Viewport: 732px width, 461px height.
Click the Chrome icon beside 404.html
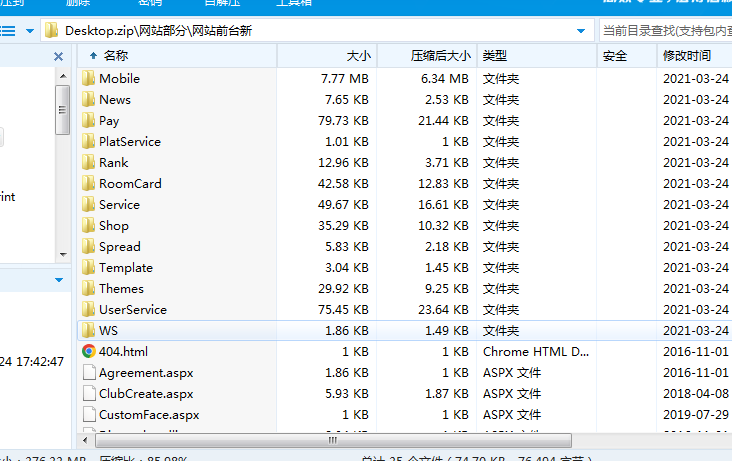pos(88,351)
